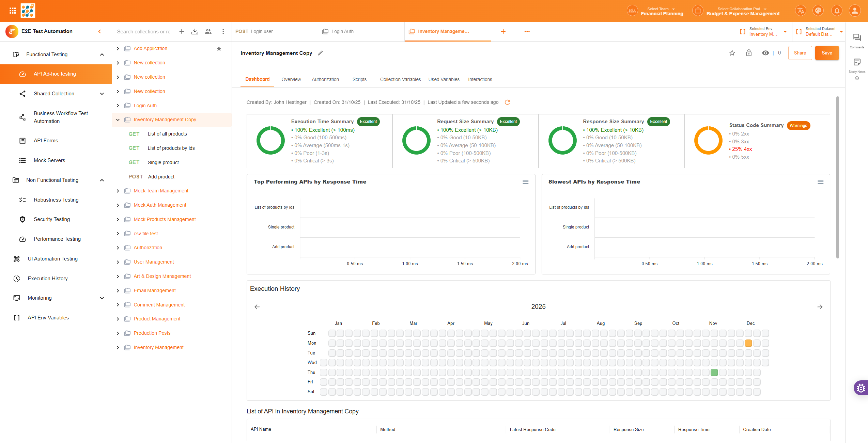Open the language translate icon

(x=800, y=11)
